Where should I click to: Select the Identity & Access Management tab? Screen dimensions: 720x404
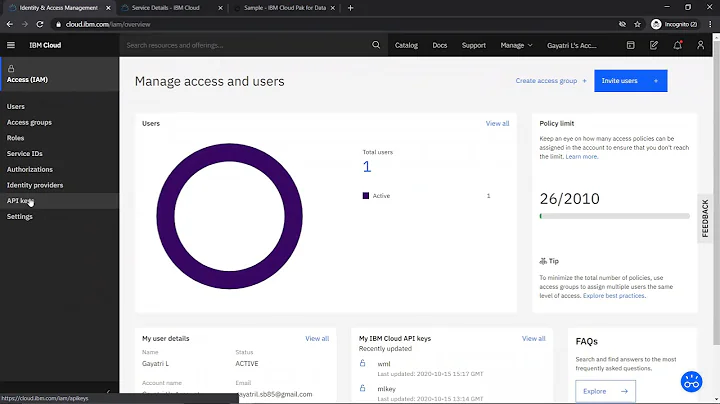(x=58, y=8)
